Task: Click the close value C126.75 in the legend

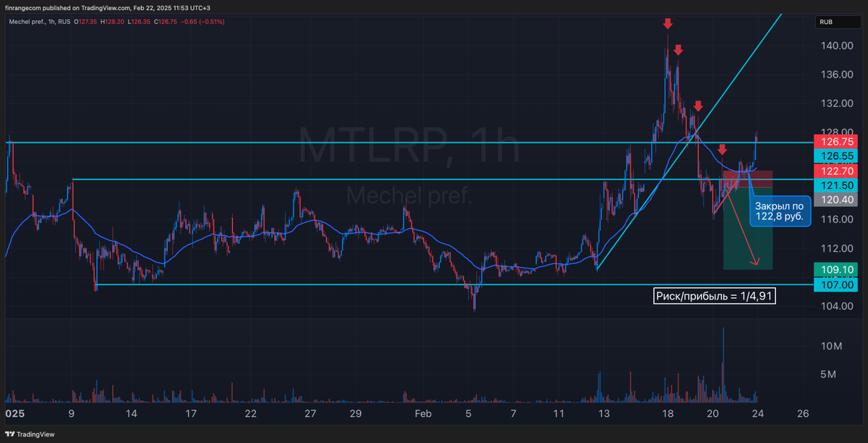Action: coord(165,22)
